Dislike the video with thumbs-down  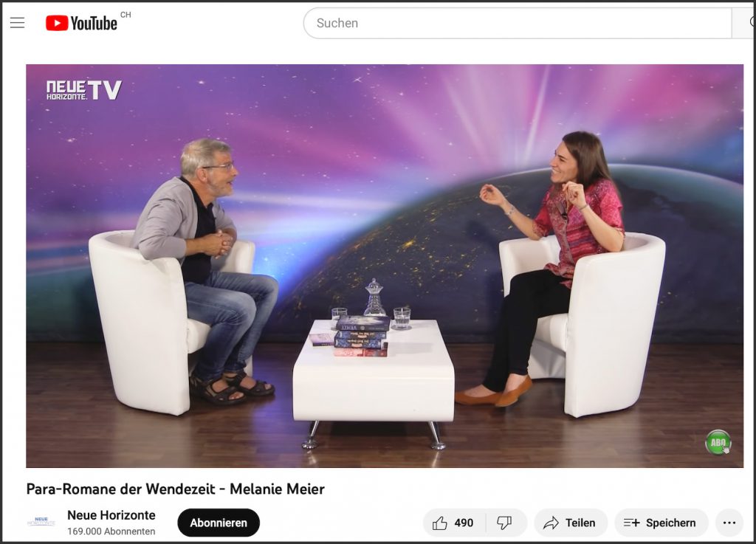tap(505, 523)
